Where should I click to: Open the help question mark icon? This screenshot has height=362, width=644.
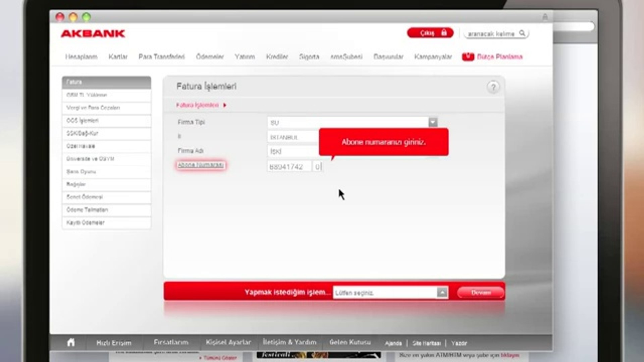(x=493, y=87)
